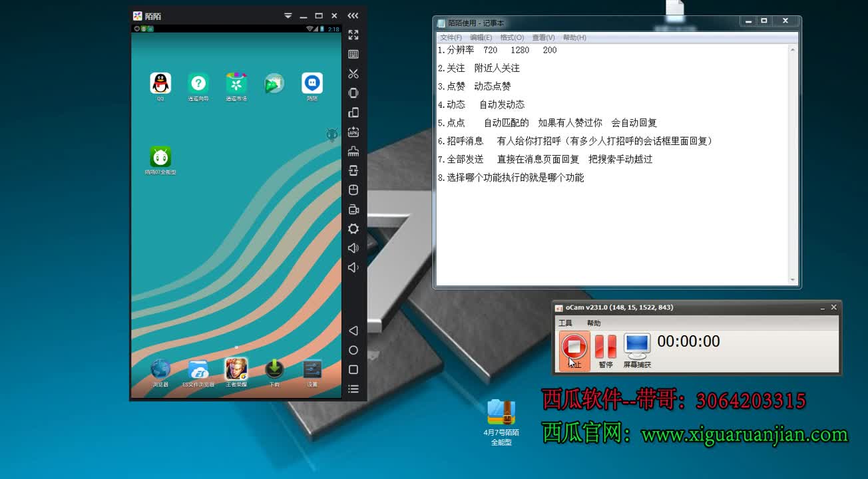This screenshot has height=479, width=868.
Task: Click the Notepad line '4.动态 自动发动态'
Action: click(481, 104)
